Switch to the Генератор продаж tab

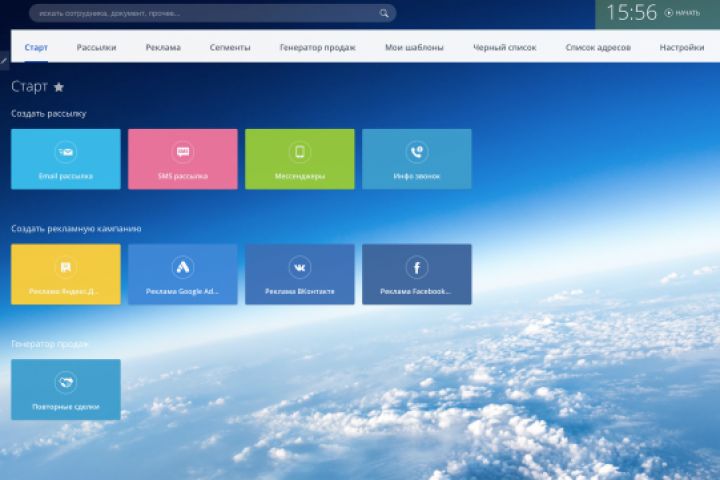(x=318, y=47)
